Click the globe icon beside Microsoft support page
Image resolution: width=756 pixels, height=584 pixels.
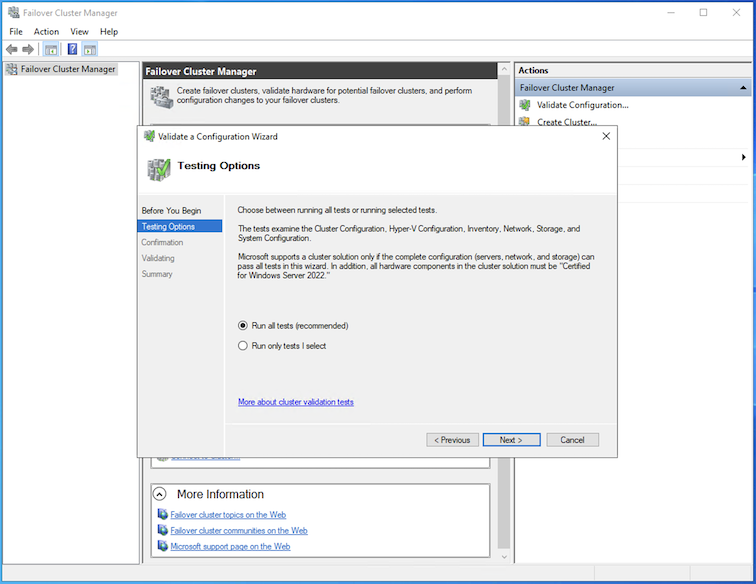point(163,546)
